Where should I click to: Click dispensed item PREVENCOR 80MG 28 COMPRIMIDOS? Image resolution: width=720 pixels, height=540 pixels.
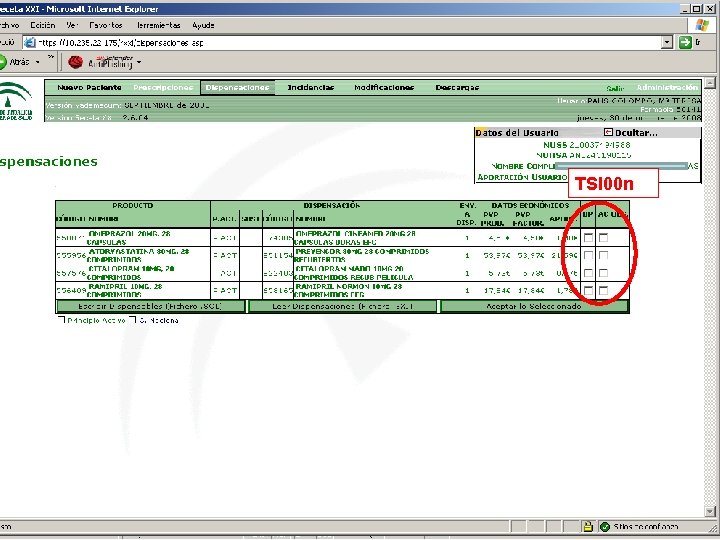pyautogui.click(x=361, y=255)
